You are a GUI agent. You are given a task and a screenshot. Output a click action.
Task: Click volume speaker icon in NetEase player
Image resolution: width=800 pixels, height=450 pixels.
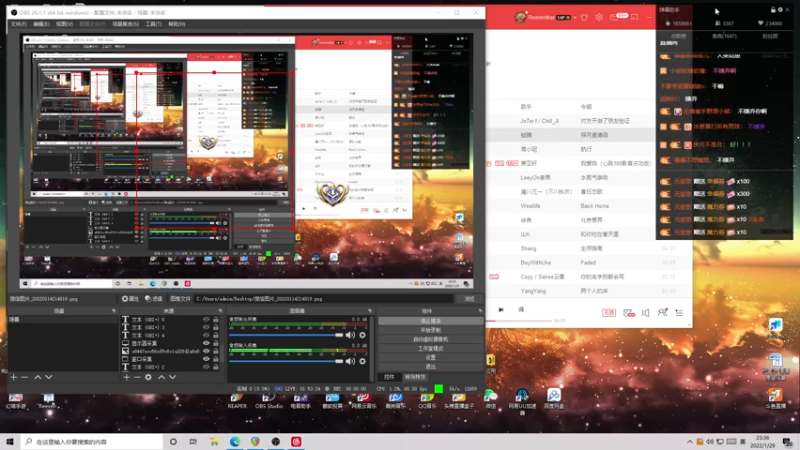(645, 313)
